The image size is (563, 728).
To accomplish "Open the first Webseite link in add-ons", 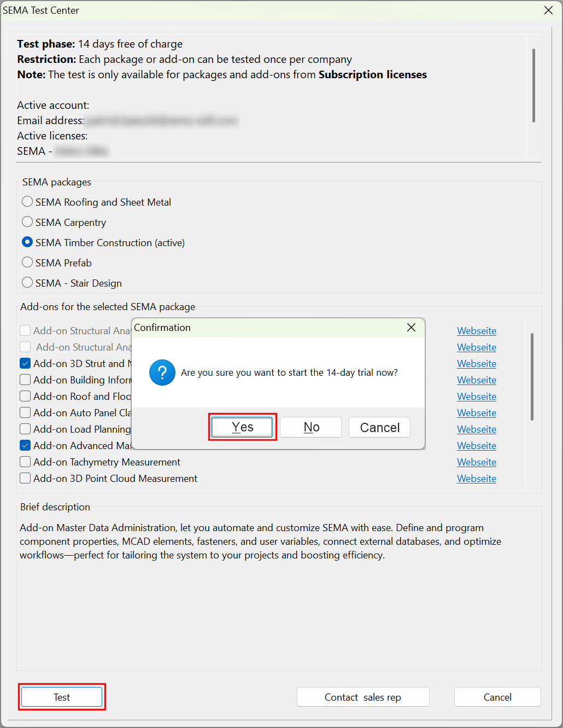I will [x=477, y=331].
